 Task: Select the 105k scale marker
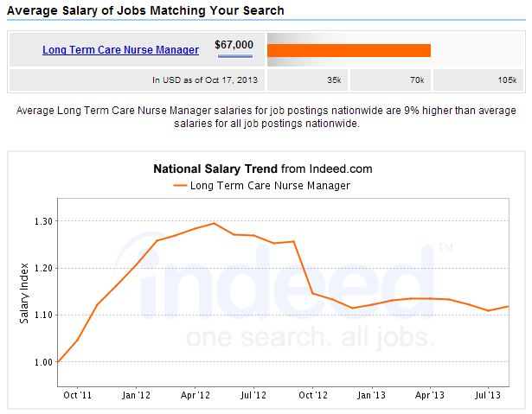click(507, 80)
